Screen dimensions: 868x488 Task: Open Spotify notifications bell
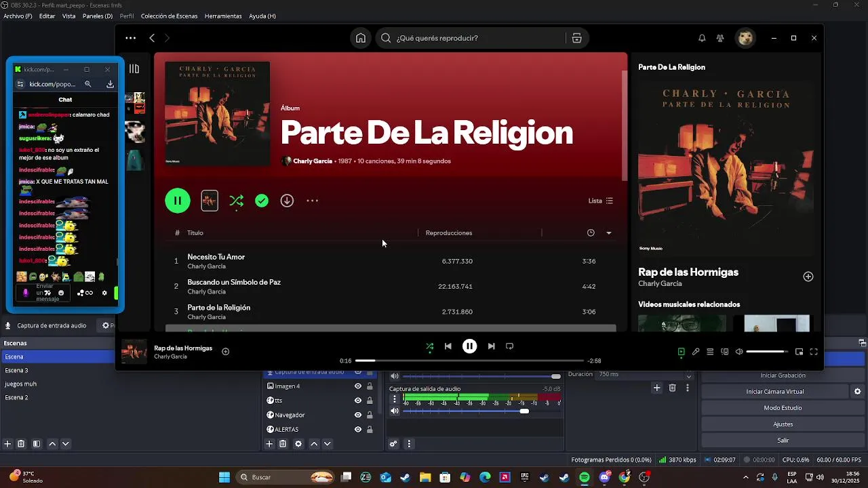tap(702, 38)
